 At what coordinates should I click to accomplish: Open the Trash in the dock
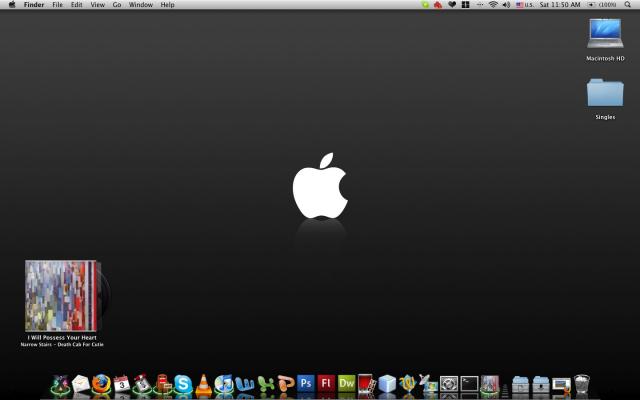click(582, 384)
